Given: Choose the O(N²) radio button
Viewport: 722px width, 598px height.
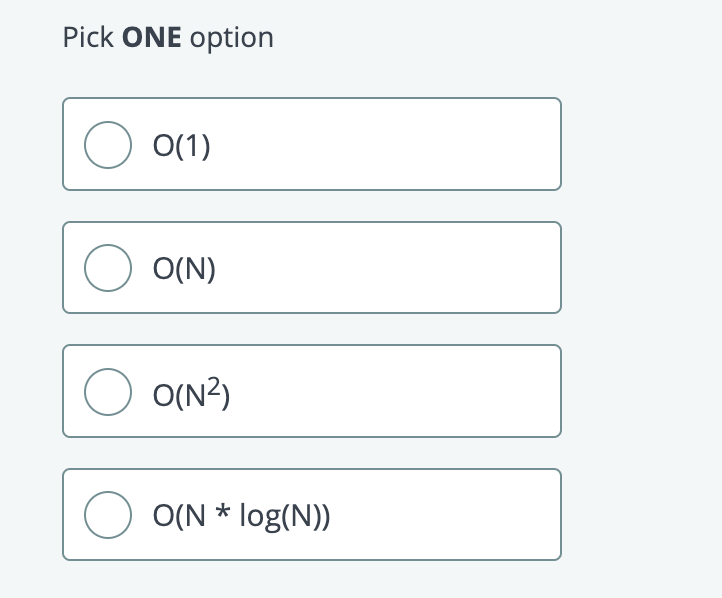Looking at the screenshot, I should click(108, 392).
